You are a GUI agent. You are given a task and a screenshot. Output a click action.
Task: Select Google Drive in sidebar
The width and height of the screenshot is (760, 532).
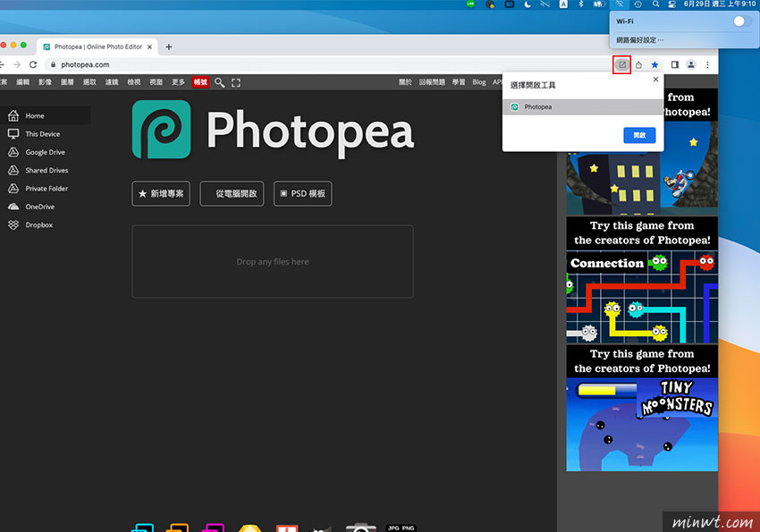(x=45, y=152)
